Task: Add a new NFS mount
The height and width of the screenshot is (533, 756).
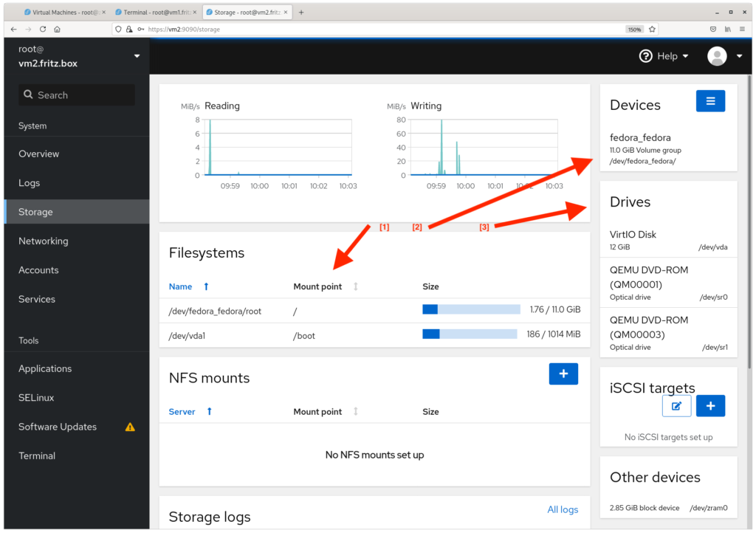Action: tap(563, 374)
